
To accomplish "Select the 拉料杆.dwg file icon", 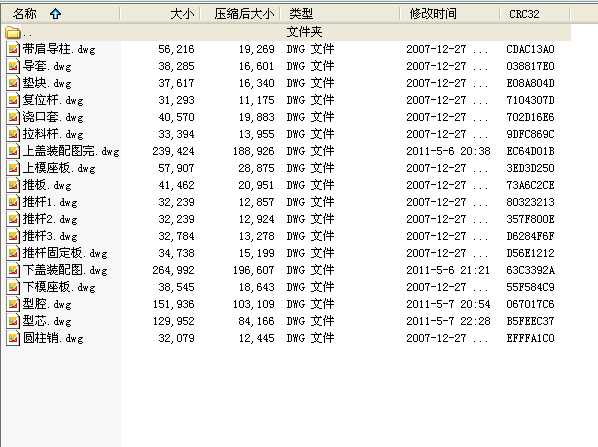I will tap(13, 134).
